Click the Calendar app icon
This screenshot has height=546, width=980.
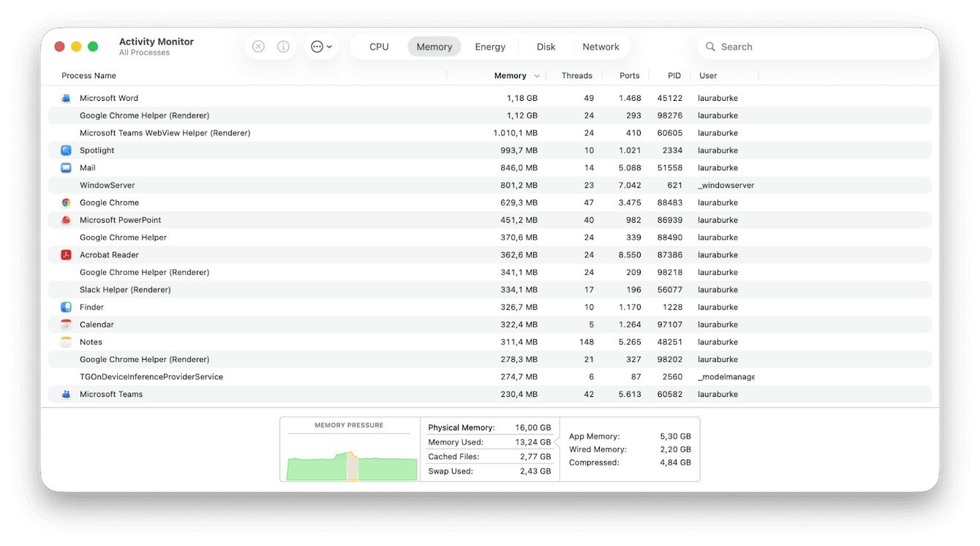[x=64, y=324]
